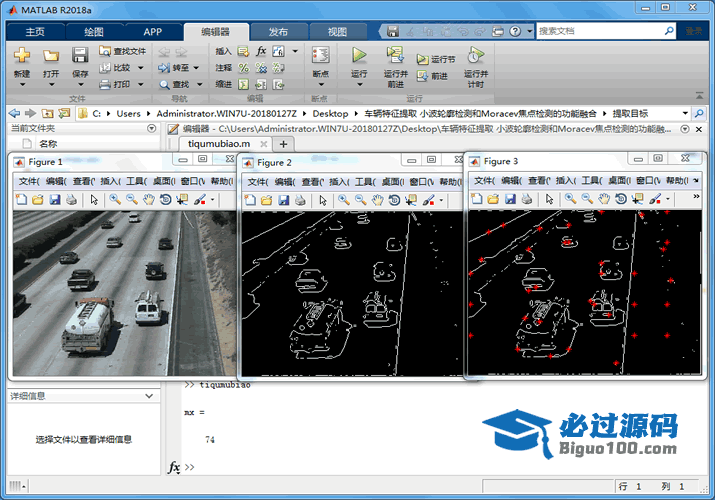Open 插入 menu in Figure 2
This screenshot has width=715, height=500.
point(339,182)
